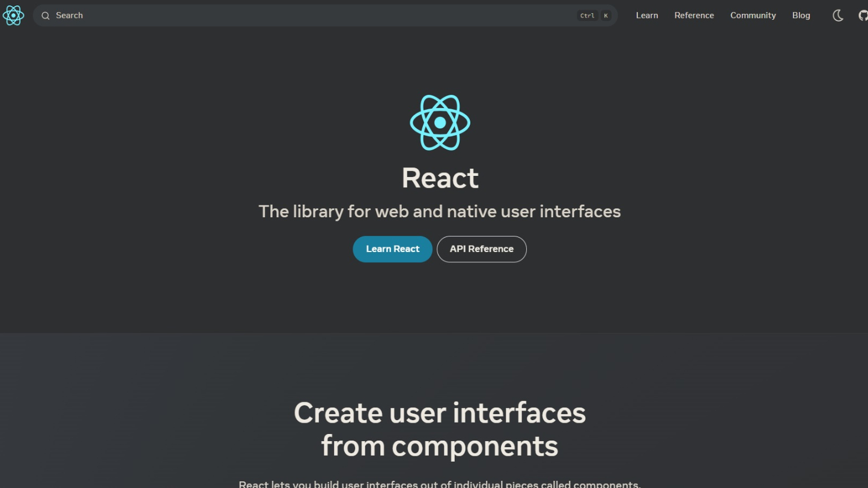Focus the Search input field
Image resolution: width=868 pixels, height=488 pixels.
point(326,16)
